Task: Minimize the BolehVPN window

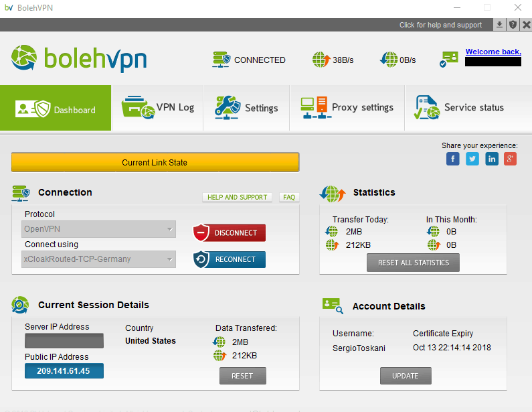Action: point(457,7)
